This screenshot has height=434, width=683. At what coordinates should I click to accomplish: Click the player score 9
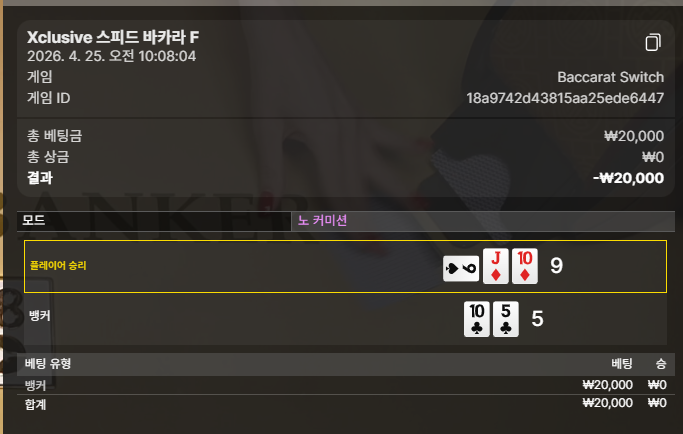(556, 266)
